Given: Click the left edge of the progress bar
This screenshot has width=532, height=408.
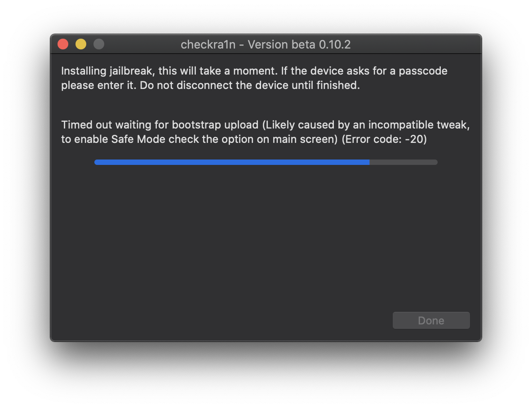Looking at the screenshot, I should point(96,162).
